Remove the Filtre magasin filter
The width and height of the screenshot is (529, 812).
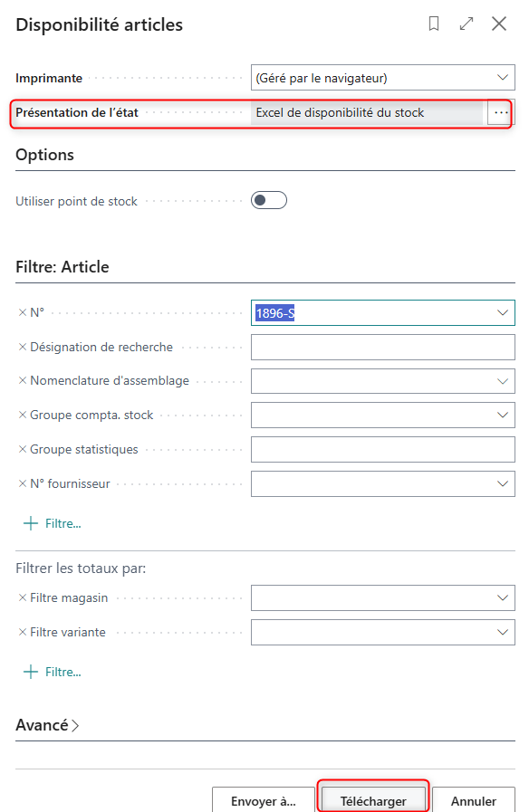point(23,597)
